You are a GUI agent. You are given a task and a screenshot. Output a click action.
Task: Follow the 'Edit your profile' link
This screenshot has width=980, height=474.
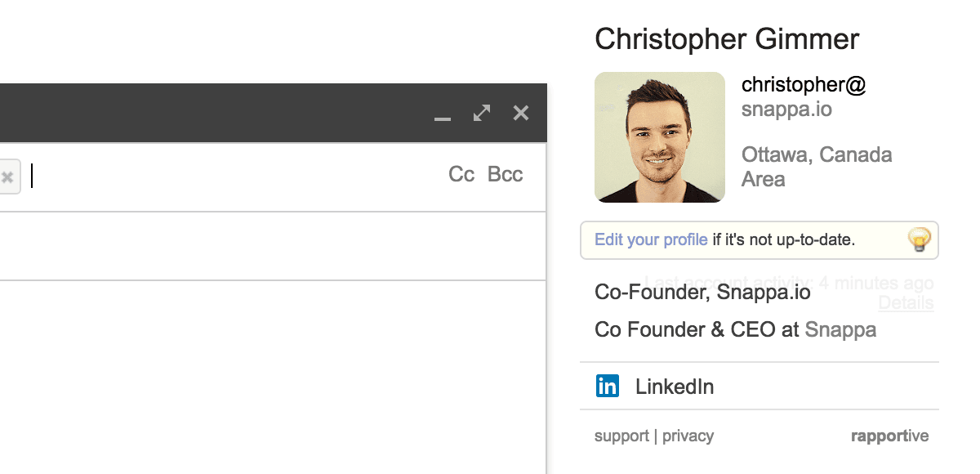(x=651, y=239)
